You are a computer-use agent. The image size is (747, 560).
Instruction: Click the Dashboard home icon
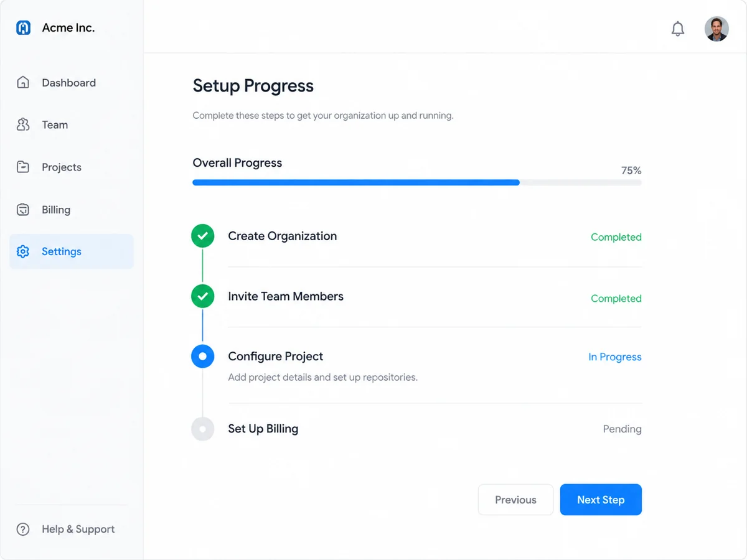coord(23,83)
